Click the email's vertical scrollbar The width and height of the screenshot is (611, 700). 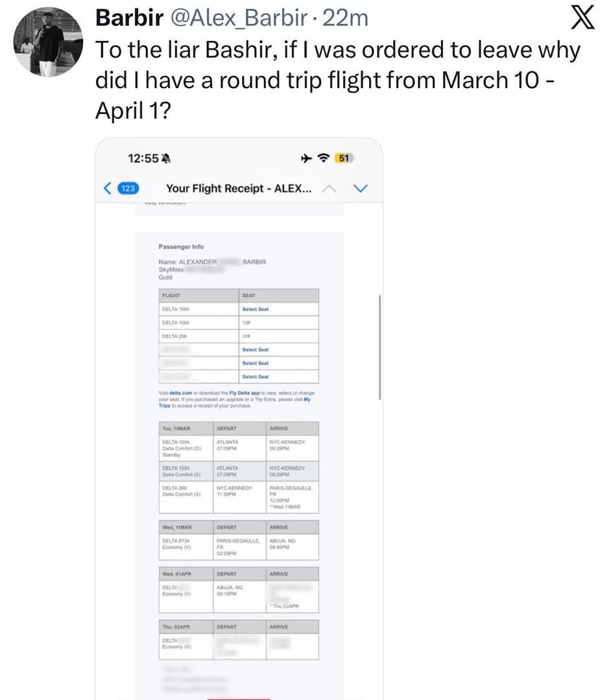(x=379, y=347)
